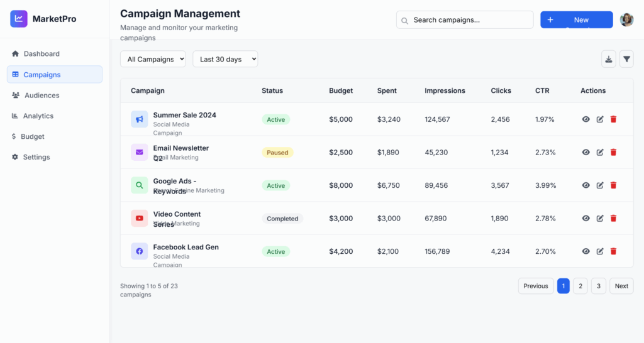
Task: Click the download export icon button
Action: (608, 59)
